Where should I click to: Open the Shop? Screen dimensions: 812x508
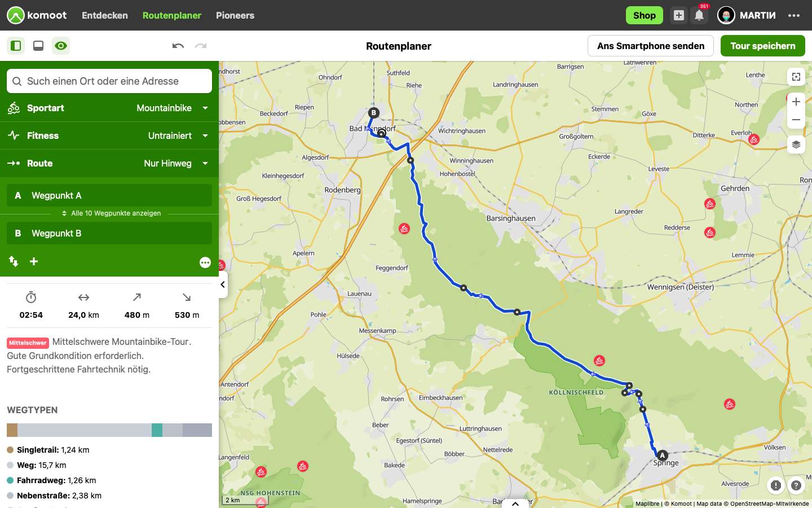pos(645,15)
